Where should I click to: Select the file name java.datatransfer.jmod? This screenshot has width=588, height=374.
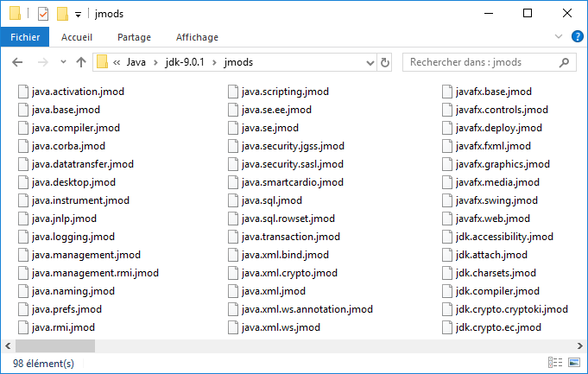pyautogui.click(x=83, y=164)
